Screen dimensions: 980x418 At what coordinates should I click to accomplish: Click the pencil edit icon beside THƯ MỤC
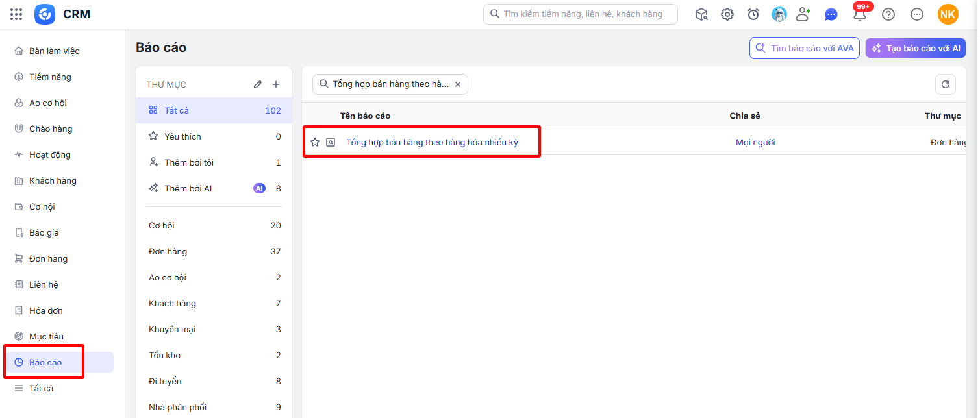(x=258, y=84)
